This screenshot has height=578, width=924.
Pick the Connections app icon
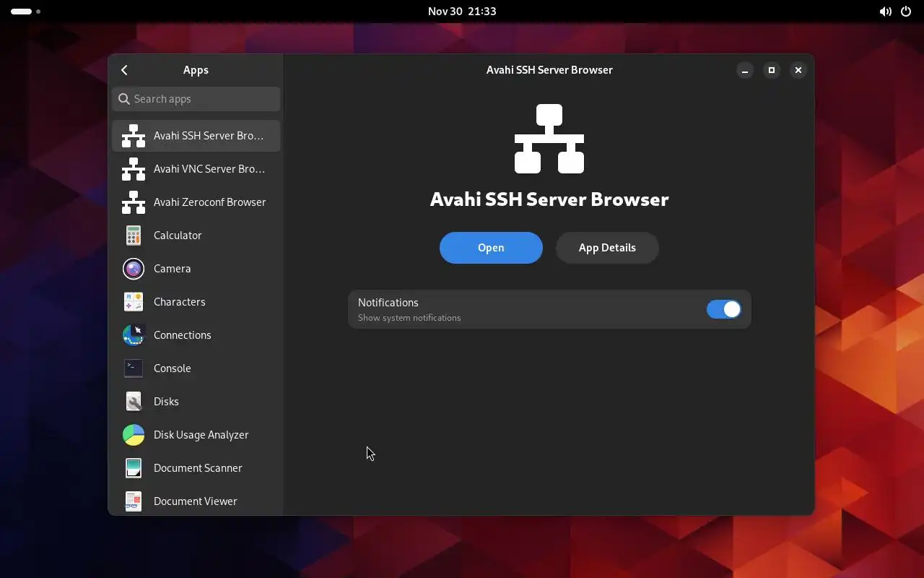[134, 335]
